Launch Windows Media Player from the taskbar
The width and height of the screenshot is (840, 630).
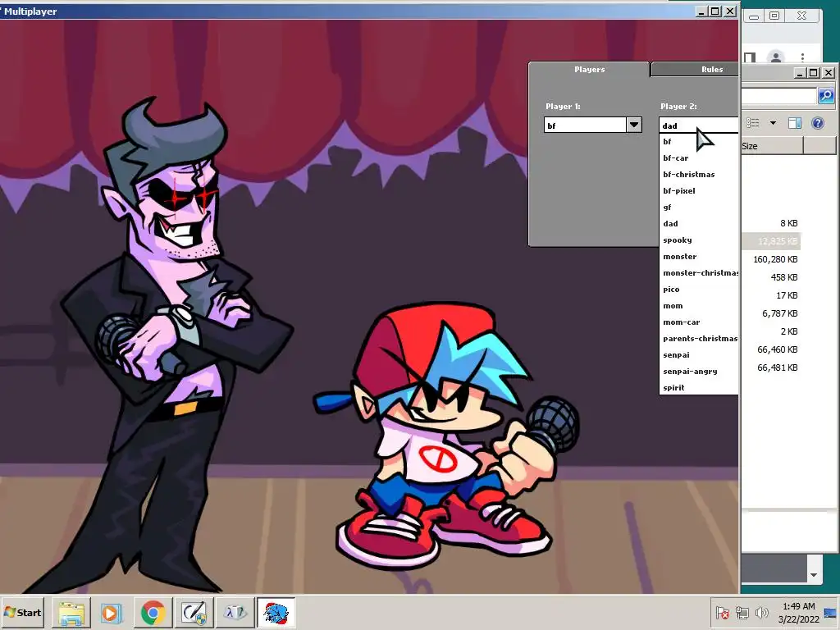point(112,612)
